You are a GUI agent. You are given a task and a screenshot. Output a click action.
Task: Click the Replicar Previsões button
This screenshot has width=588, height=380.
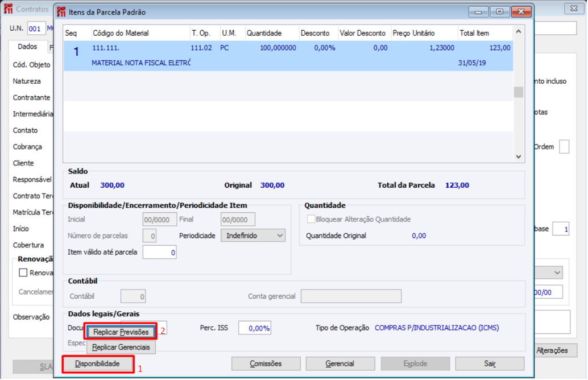tap(121, 332)
